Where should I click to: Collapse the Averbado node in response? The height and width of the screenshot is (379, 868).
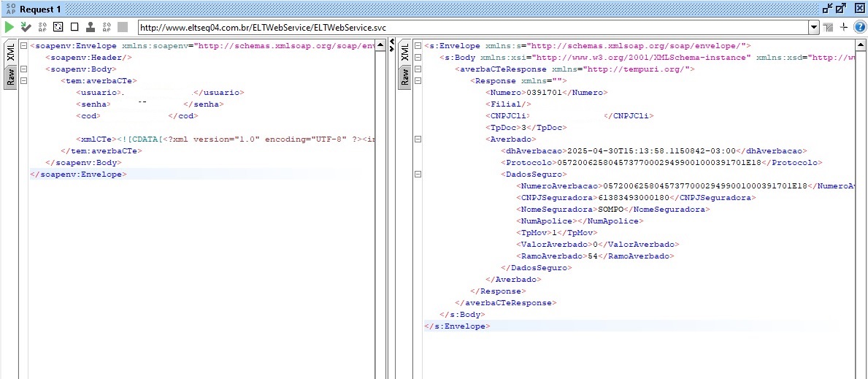(x=418, y=139)
